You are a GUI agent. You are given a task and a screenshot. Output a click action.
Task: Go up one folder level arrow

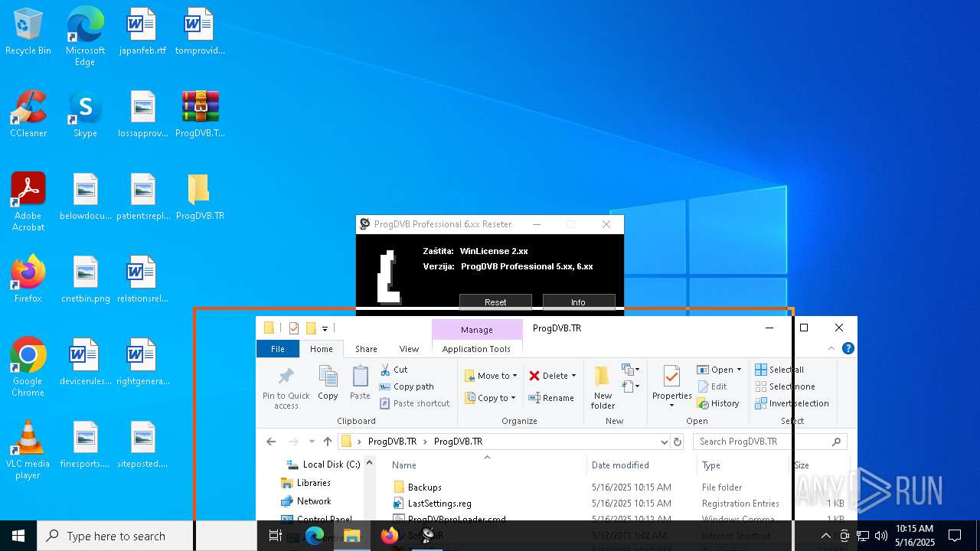pyautogui.click(x=328, y=442)
